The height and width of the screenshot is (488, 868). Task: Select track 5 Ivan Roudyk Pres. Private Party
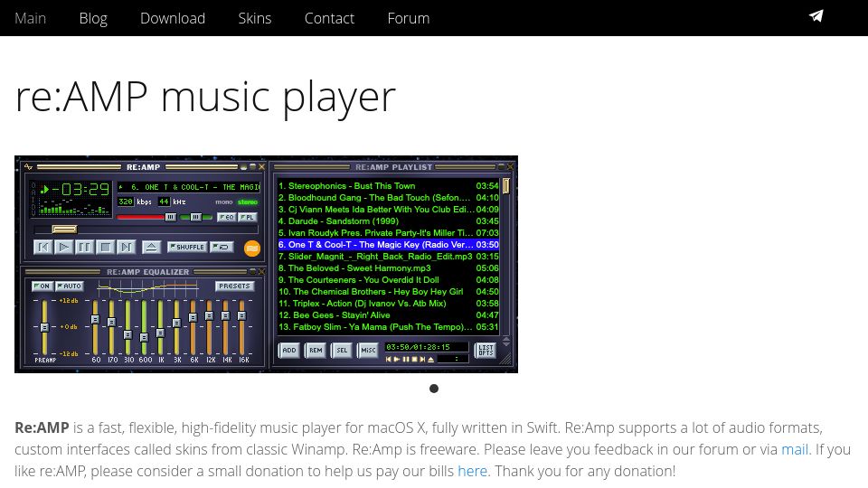388,233
